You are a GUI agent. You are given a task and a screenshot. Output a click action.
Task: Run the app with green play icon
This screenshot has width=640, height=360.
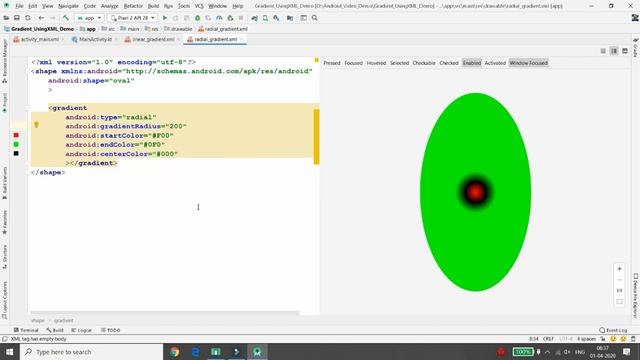pyautogui.click(x=165, y=18)
